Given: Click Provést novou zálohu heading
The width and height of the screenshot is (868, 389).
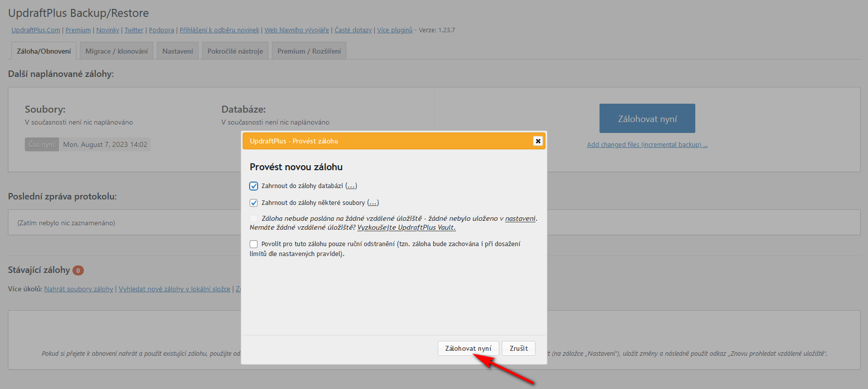Looking at the screenshot, I should 296,167.
